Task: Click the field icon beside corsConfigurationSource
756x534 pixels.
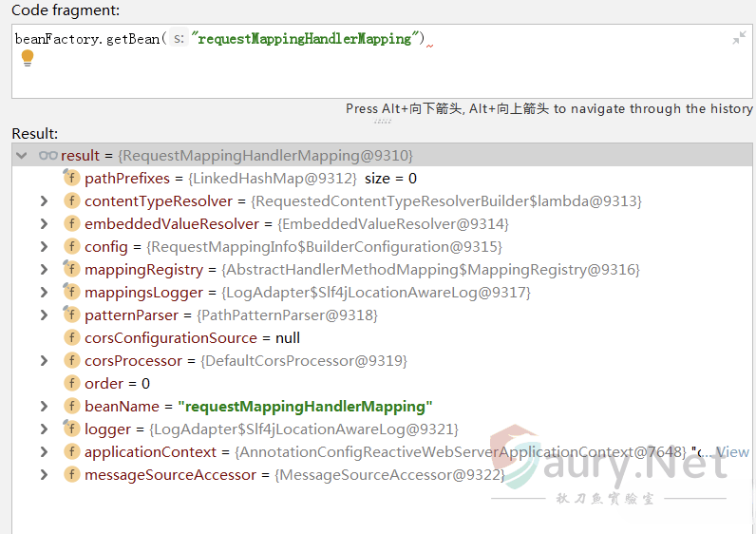Action: [x=71, y=337]
